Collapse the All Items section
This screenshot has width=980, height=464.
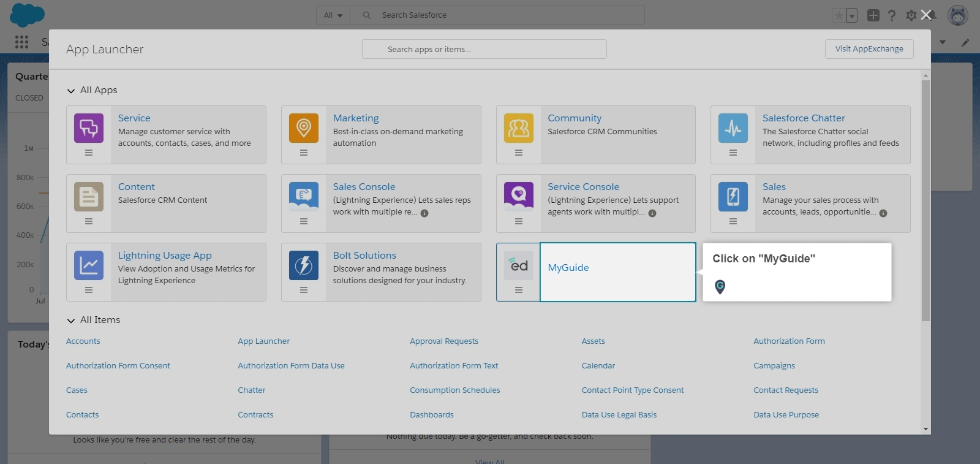pos(71,321)
